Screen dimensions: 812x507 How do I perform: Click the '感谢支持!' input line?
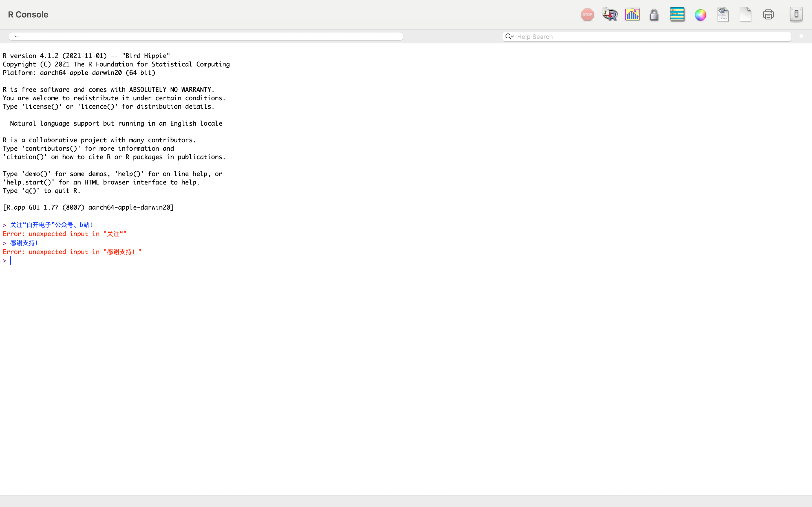[24, 243]
